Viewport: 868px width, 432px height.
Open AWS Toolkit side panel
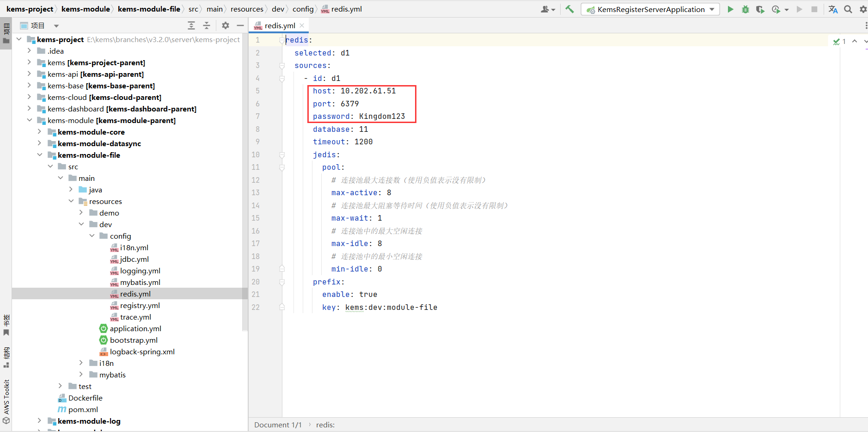pos(6,401)
